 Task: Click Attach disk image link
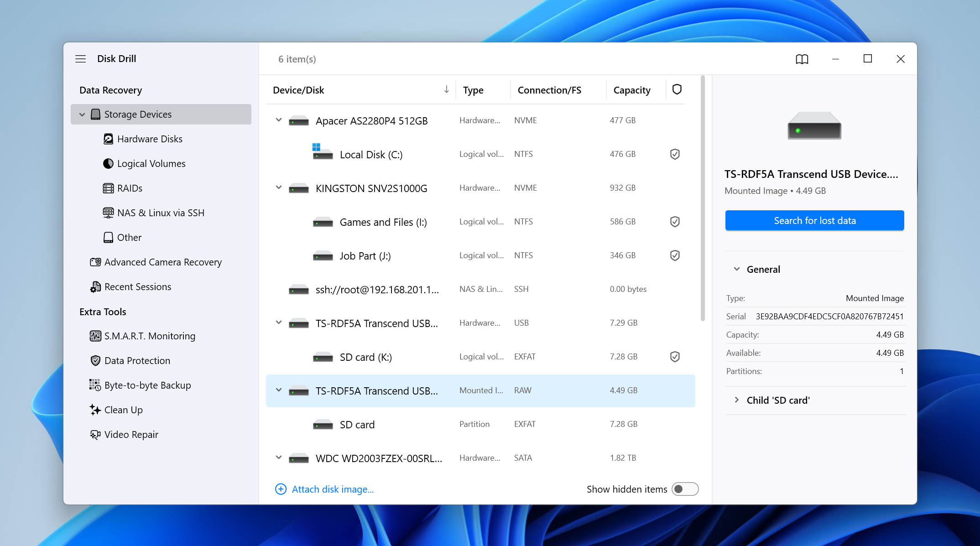coord(333,489)
